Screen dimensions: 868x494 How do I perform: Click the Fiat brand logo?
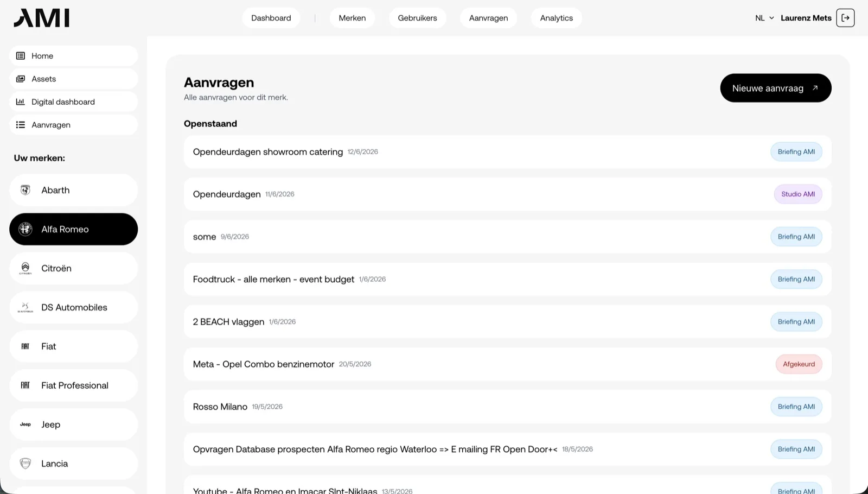25,346
